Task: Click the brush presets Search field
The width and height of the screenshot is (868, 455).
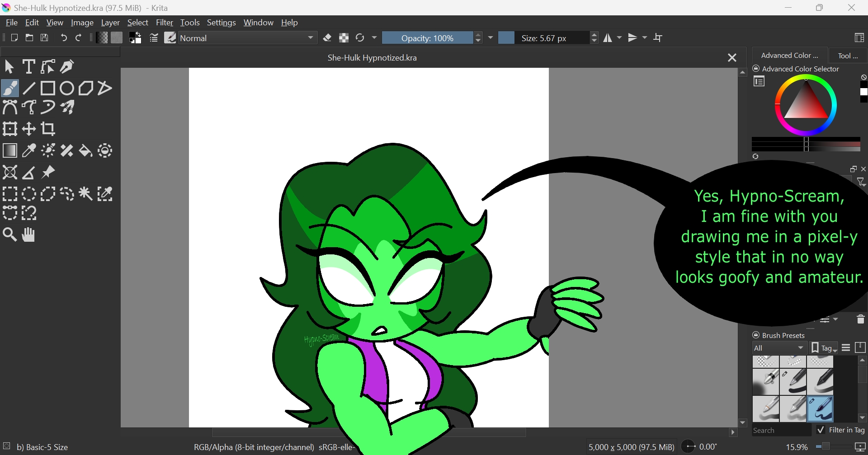Action: coord(781,431)
